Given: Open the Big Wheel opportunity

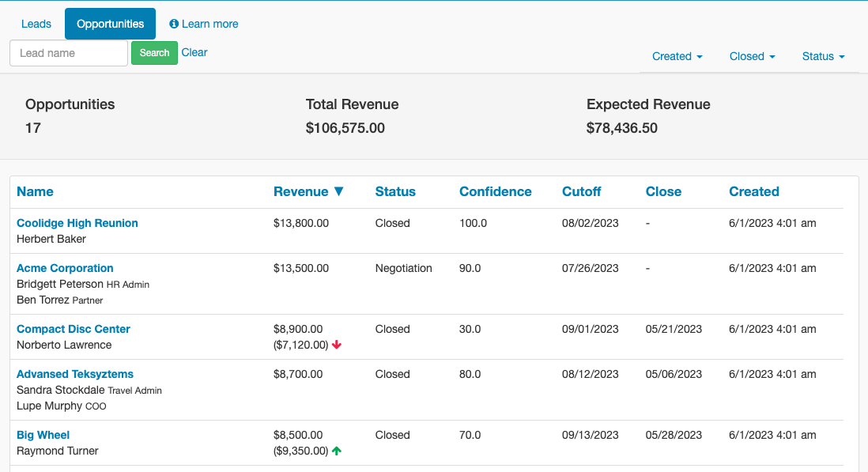Looking at the screenshot, I should coord(43,435).
